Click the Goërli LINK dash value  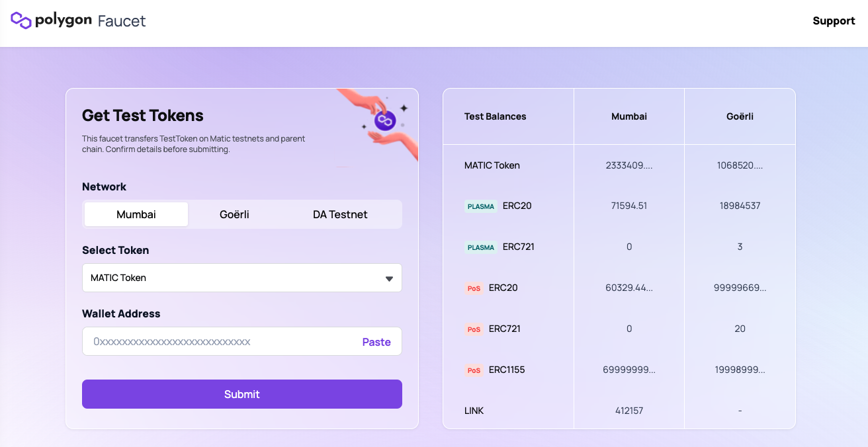coord(740,411)
